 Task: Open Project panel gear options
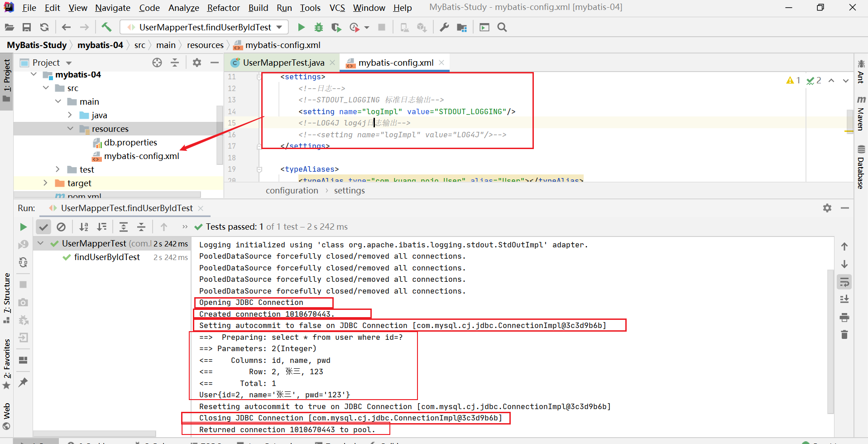(x=197, y=63)
